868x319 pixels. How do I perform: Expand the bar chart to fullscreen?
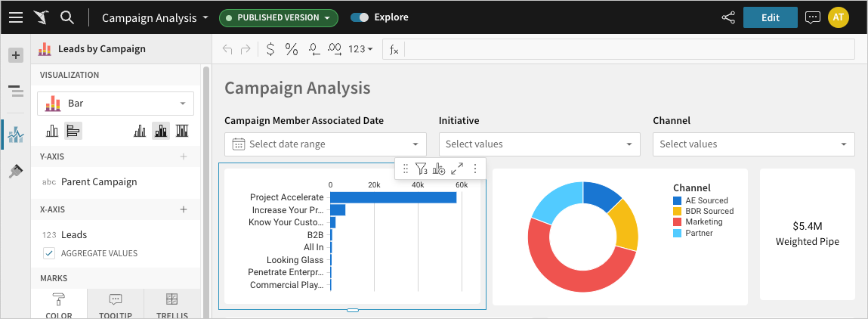pos(457,169)
